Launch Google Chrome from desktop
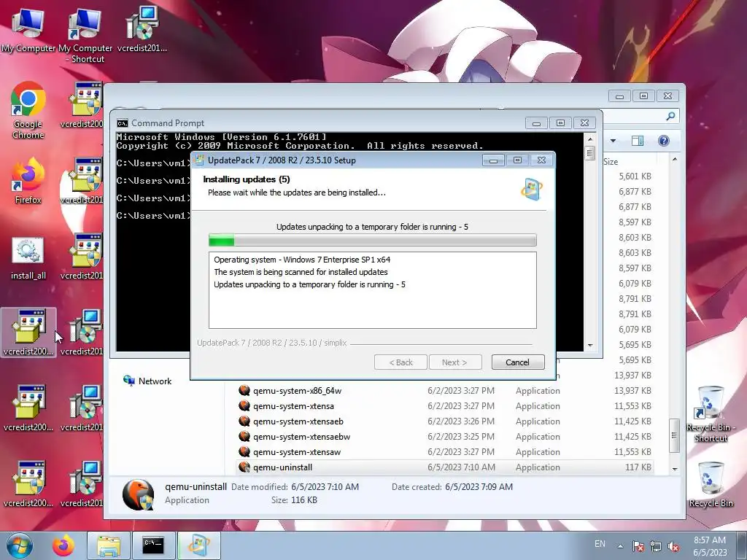 coord(28,111)
